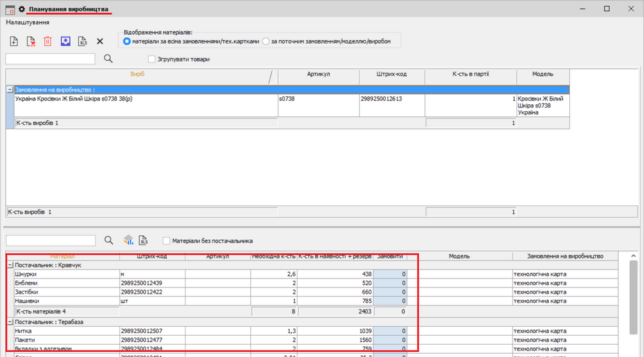The image size is (644, 357).
Task: Check 'Матеріали без постачальника' option
Action: [x=167, y=241]
